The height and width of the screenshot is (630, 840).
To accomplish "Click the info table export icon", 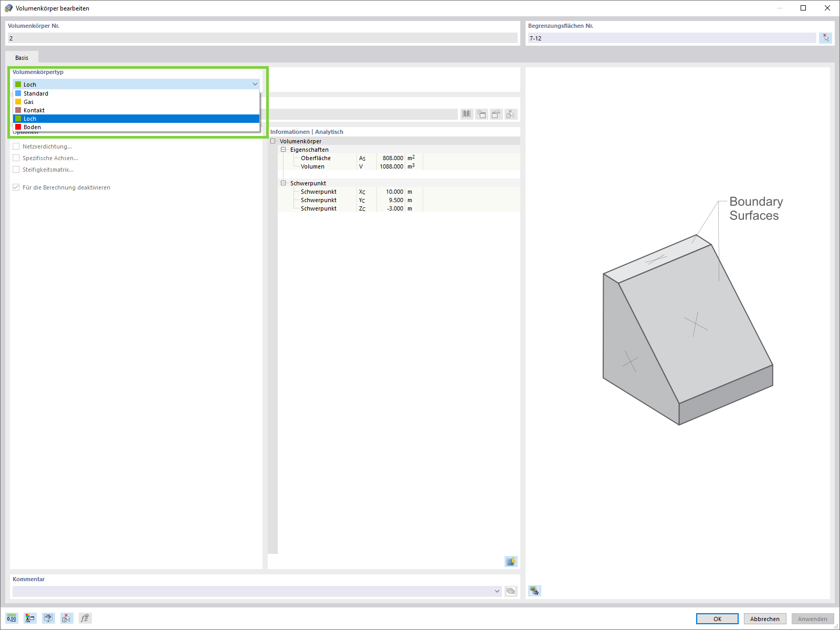I will pos(511,561).
